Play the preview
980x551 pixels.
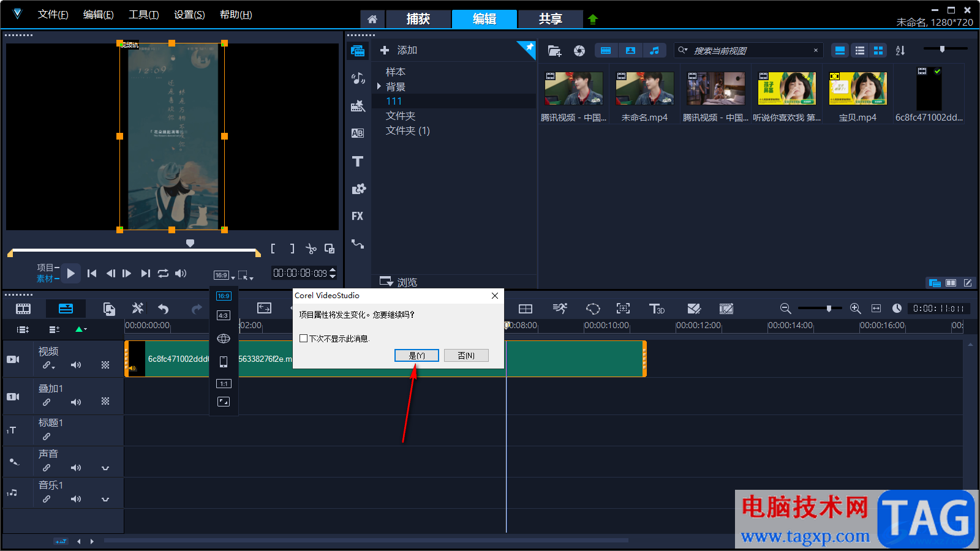coord(70,274)
